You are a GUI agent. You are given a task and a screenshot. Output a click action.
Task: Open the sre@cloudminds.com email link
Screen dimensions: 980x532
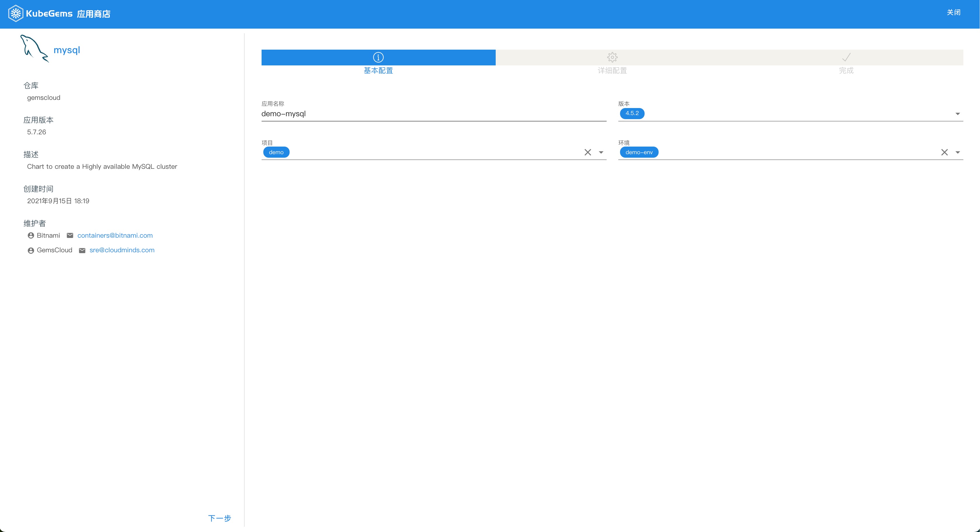click(x=122, y=250)
